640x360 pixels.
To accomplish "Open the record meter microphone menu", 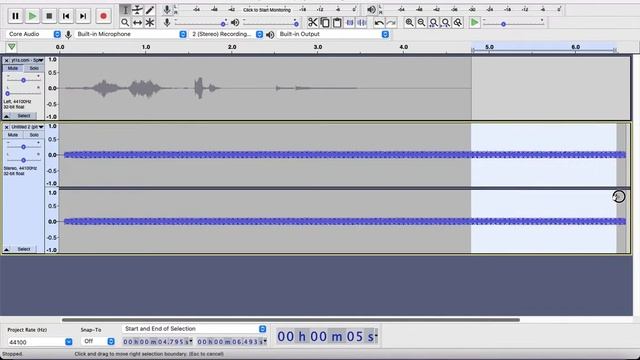I will click(167, 10).
